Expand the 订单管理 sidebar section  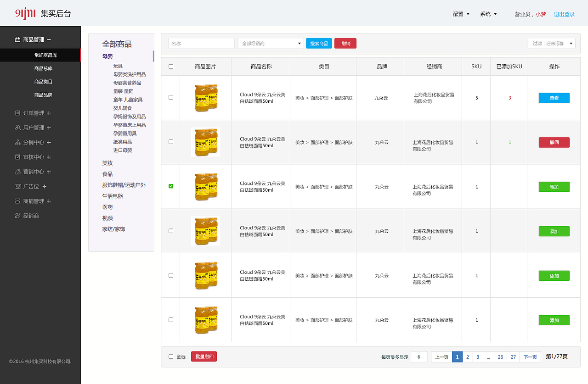[49, 113]
